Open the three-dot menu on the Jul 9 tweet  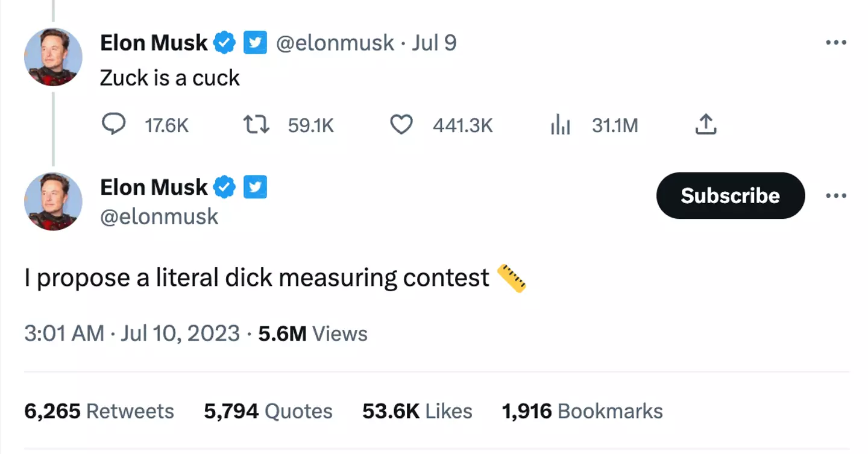[x=836, y=43]
